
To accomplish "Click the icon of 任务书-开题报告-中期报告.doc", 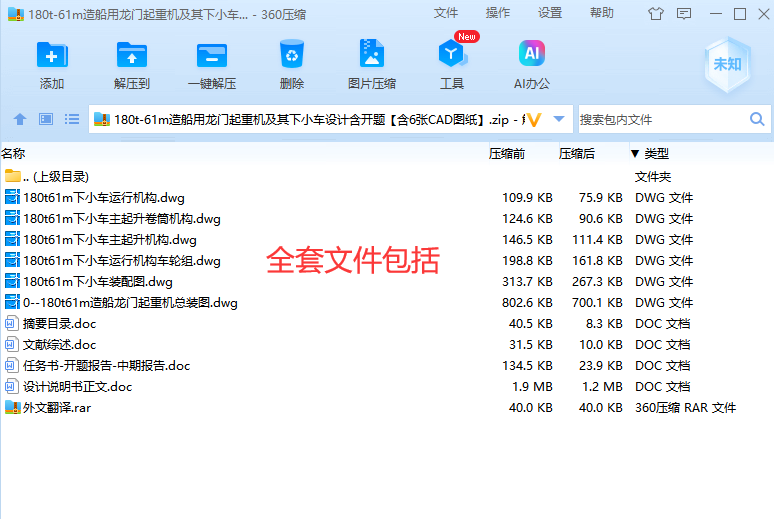I will [11, 365].
